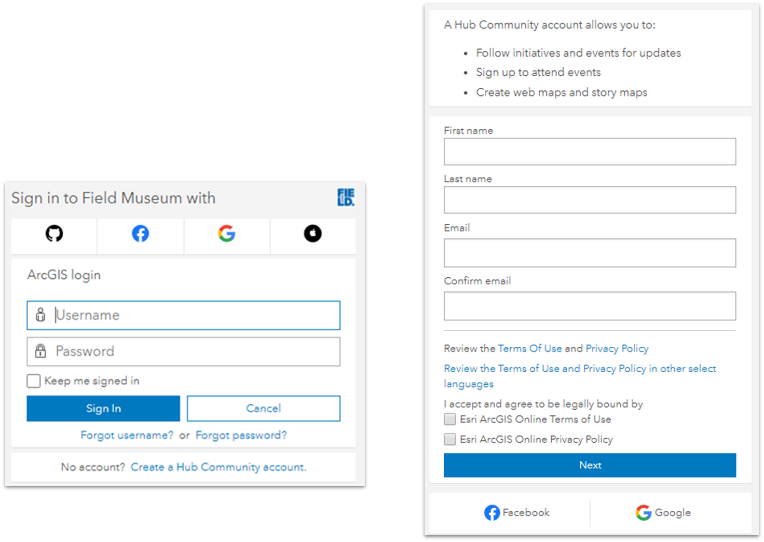Open Forgot username link
764x542 pixels.
click(x=127, y=435)
